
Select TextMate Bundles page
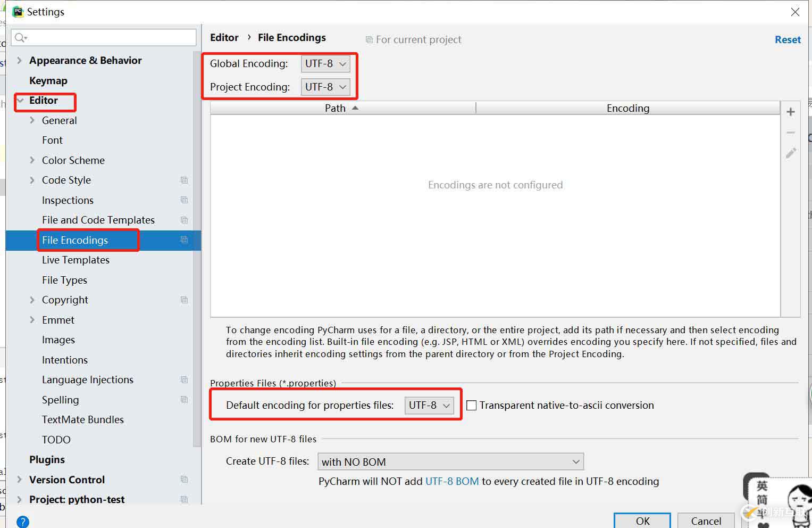coord(83,419)
